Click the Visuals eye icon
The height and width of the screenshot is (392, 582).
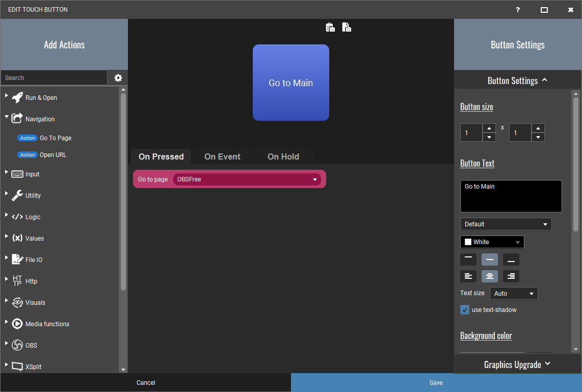(17, 303)
